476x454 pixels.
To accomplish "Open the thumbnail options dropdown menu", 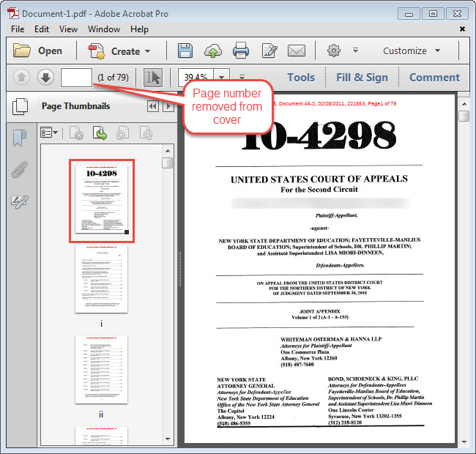I will (x=49, y=133).
